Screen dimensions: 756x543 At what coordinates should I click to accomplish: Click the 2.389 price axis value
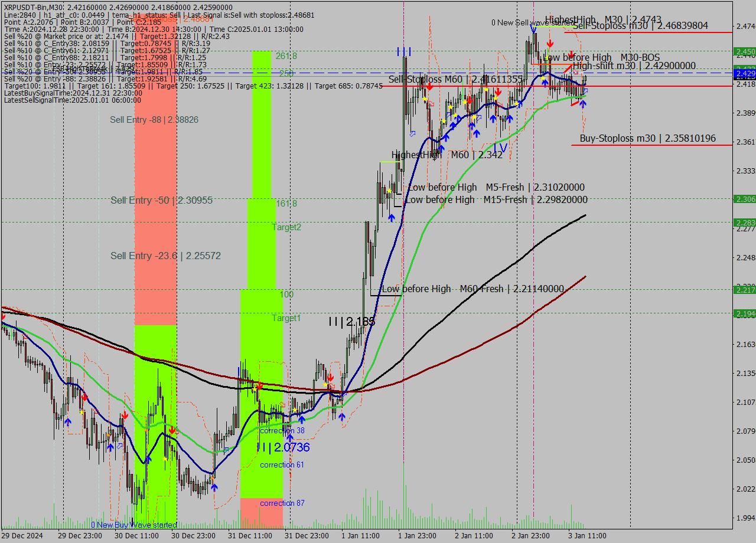(745, 113)
